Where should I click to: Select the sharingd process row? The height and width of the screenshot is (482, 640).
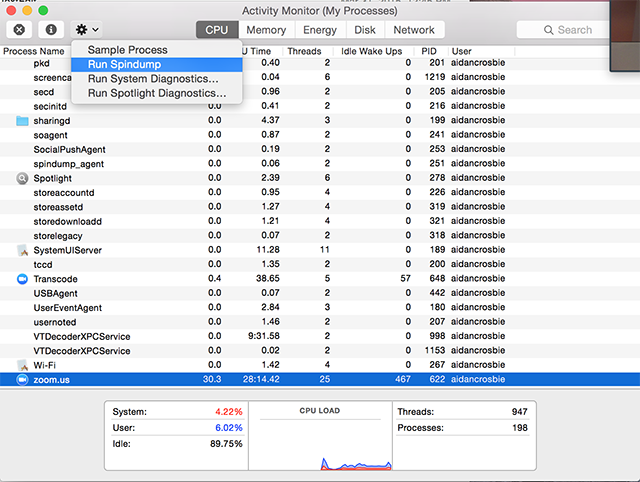pos(320,121)
